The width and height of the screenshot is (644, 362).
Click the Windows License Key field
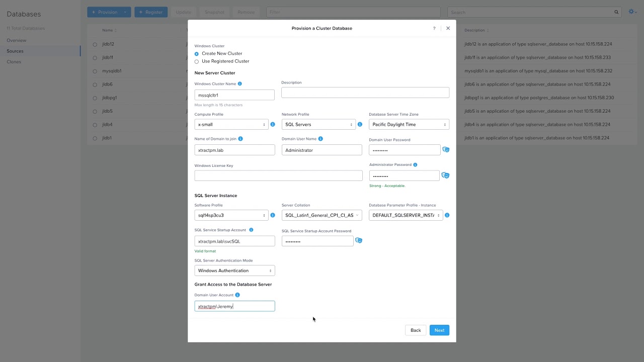coord(278,175)
